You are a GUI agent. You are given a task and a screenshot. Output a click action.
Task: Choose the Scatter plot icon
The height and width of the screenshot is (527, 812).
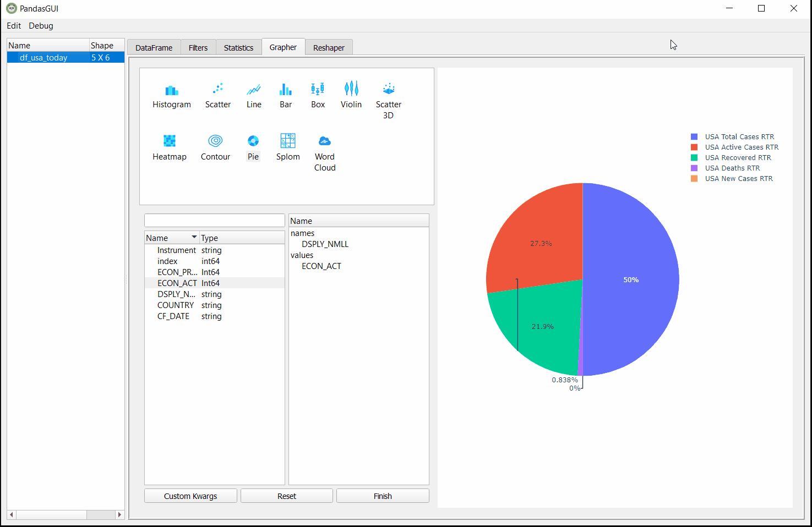tap(217, 89)
